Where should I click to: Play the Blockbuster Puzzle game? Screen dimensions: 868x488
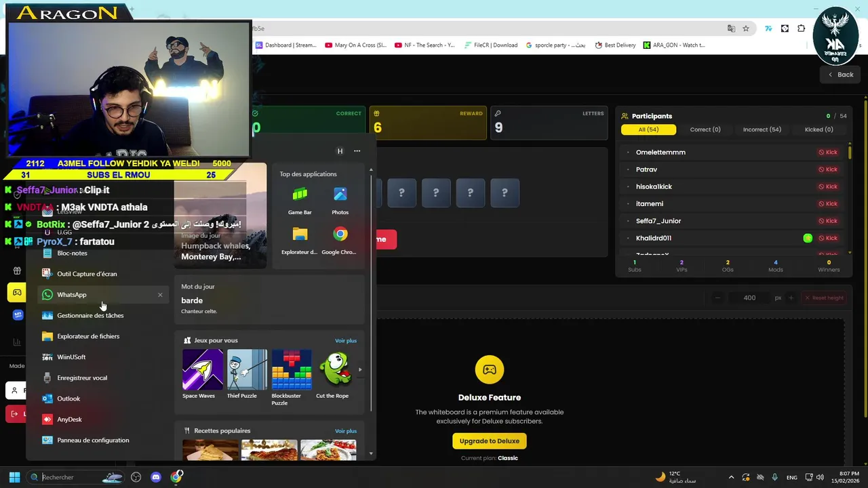pyautogui.click(x=292, y=378)
